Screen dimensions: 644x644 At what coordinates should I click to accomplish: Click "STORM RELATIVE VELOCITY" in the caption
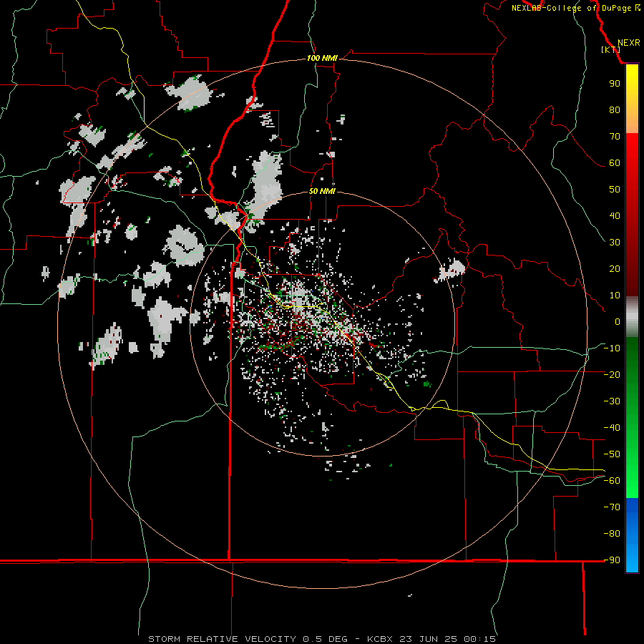(x=222, y=639)
